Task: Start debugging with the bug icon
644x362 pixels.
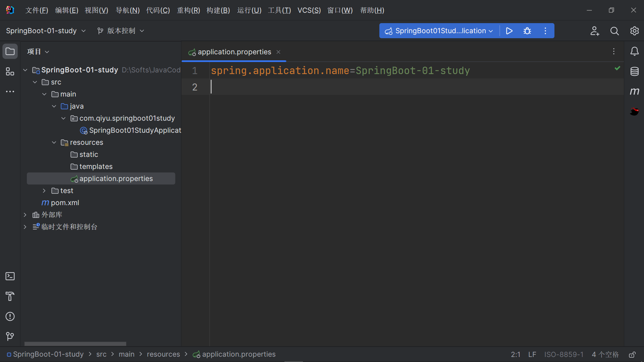Action: tap(527, 31)
